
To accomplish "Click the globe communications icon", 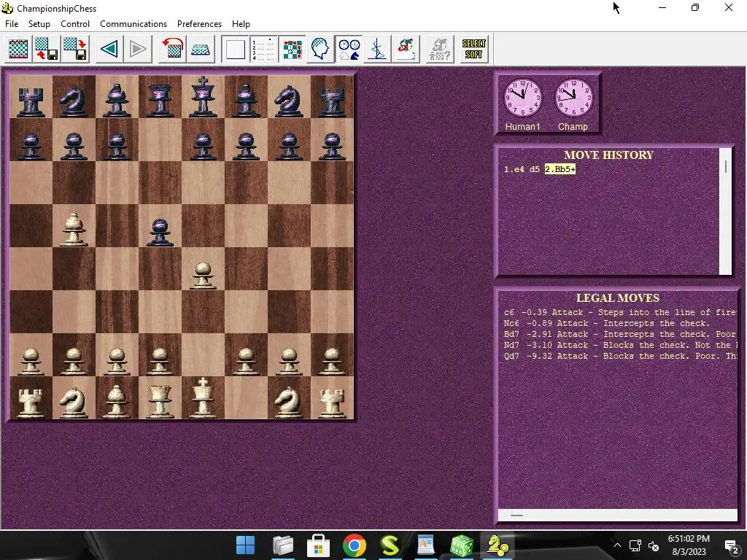I will 406,49.
